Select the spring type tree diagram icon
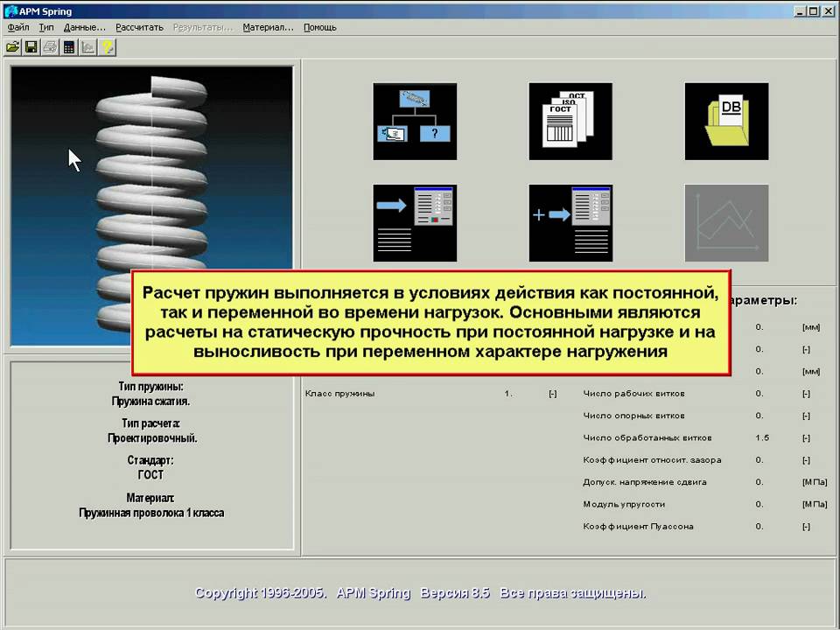The height and width of the screenshot is (630, 840). pyautogui.click(x=415, y=121)
